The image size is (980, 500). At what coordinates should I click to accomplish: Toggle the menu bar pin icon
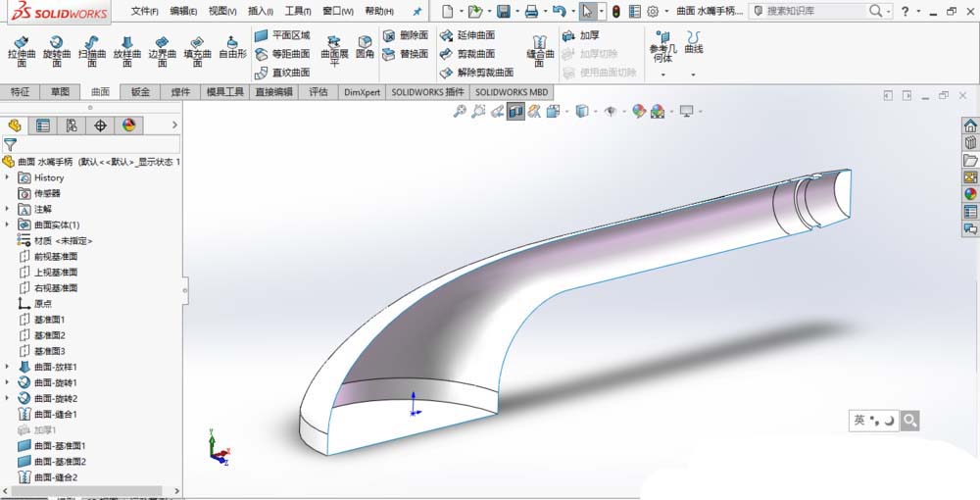coord(417,11)
